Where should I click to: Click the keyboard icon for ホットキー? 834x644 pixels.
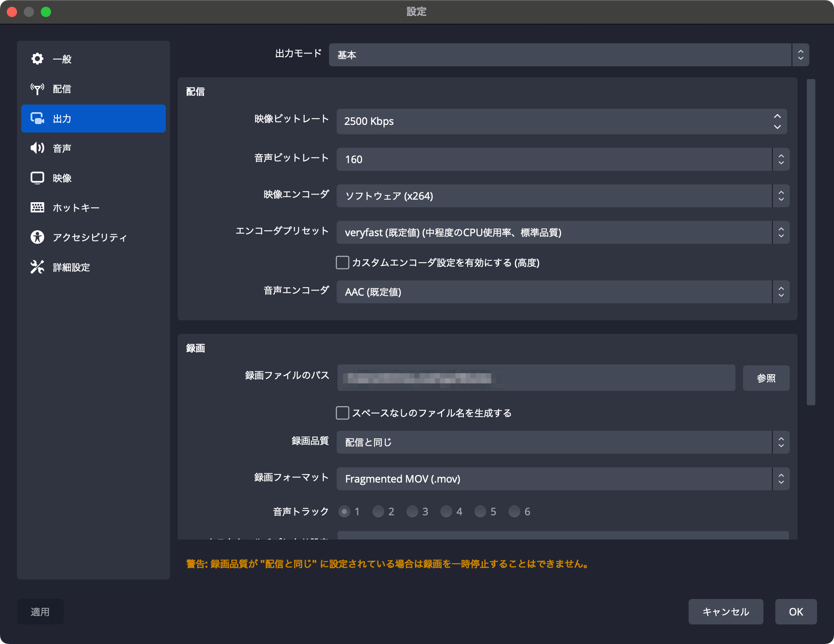37,207
